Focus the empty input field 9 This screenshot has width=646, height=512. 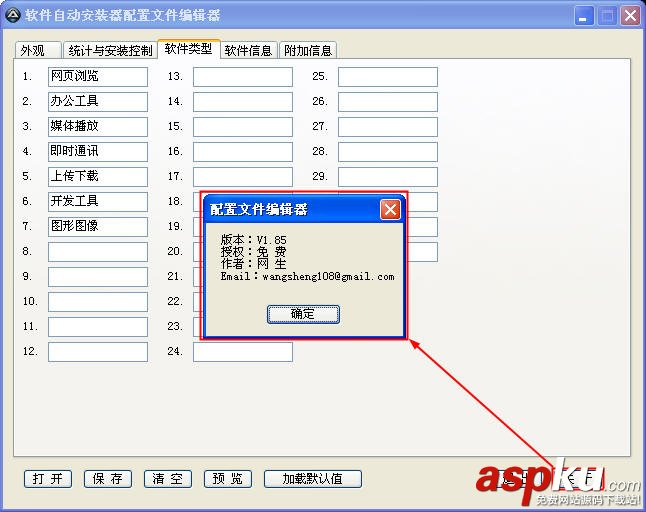point(98,277)
